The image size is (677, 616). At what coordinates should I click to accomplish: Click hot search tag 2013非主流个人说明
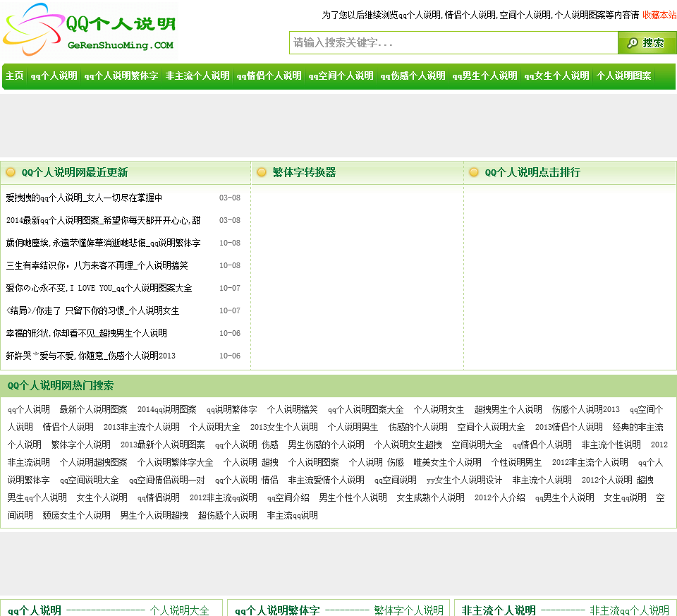(142, 427)
